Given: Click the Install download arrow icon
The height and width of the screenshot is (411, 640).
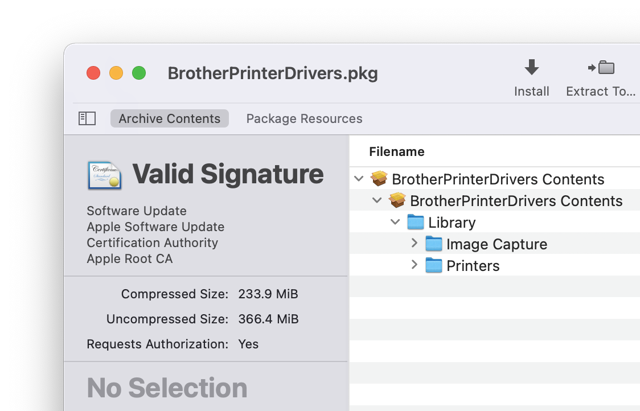Looking at the screenshot, I should point(531,67).
